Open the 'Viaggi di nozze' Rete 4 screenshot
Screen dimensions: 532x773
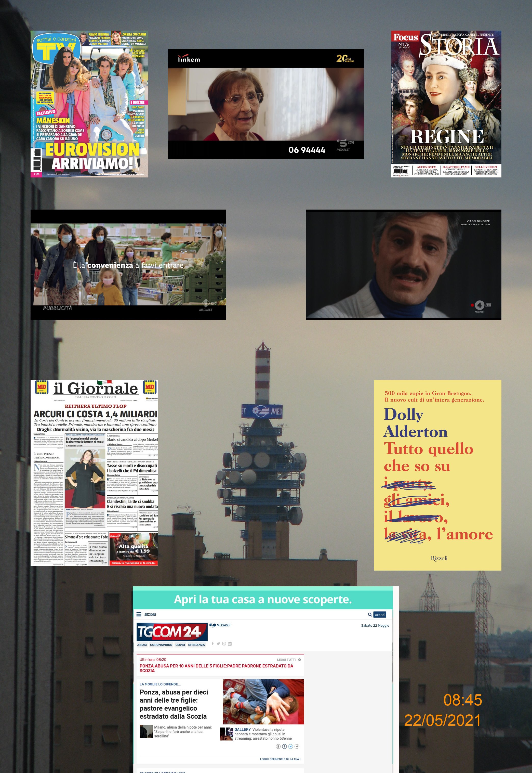[x=403, y=264]
